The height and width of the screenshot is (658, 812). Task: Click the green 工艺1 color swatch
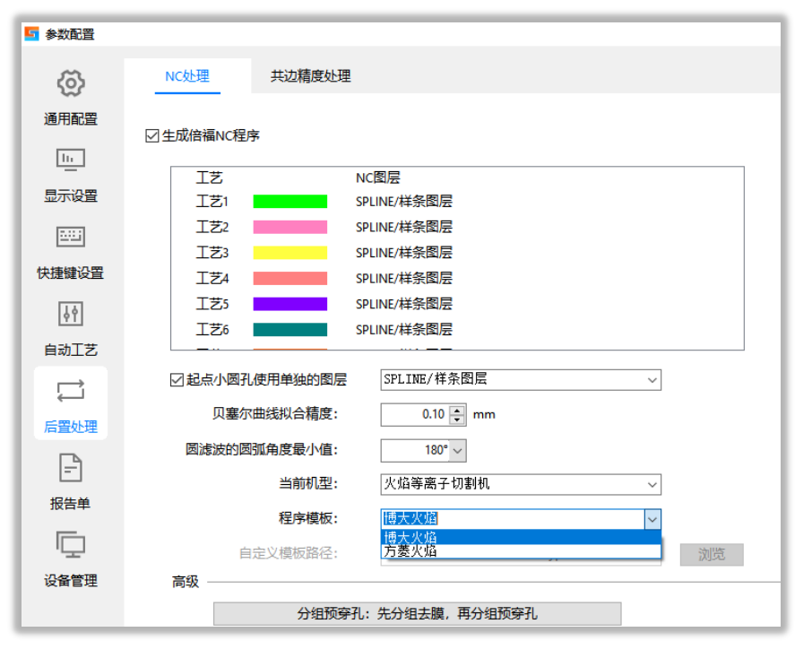pos(290,202)
